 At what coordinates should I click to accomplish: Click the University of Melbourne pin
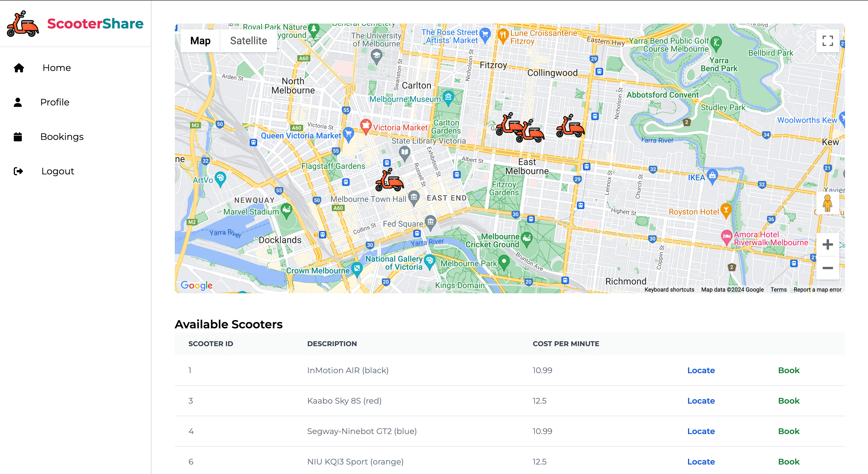point(376,56)
